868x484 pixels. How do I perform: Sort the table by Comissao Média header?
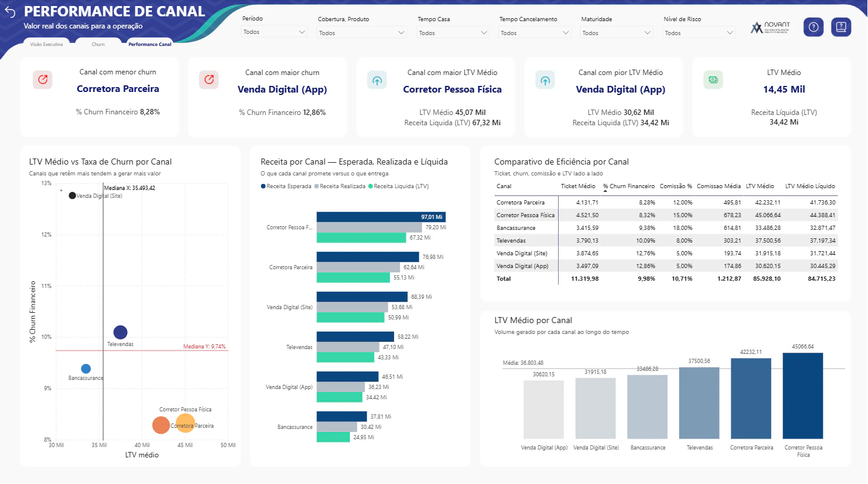pyautogui.click(x=719, y=186)
